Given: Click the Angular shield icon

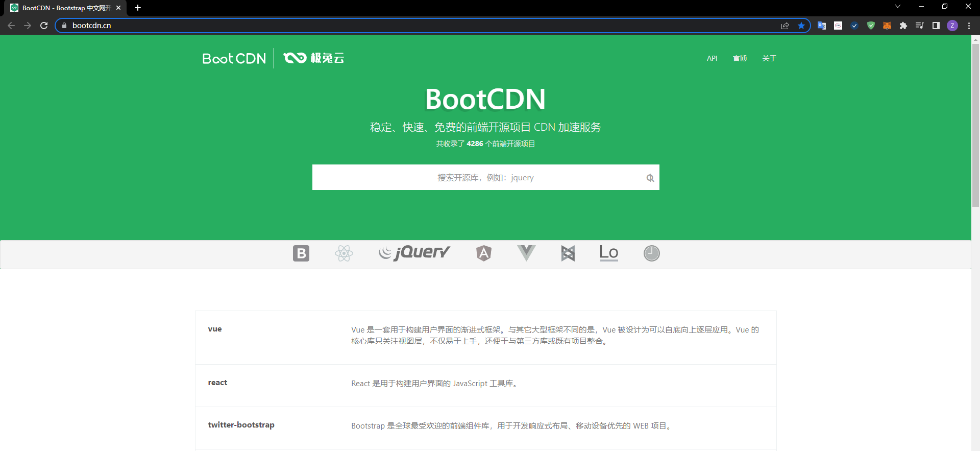Looking at the screenshot, I should click(x=484, y=253).
